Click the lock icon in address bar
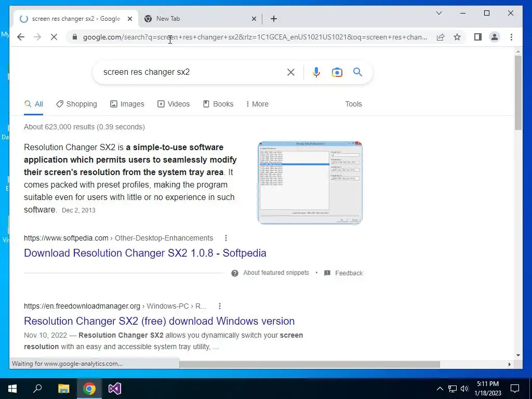 [75, 37]
